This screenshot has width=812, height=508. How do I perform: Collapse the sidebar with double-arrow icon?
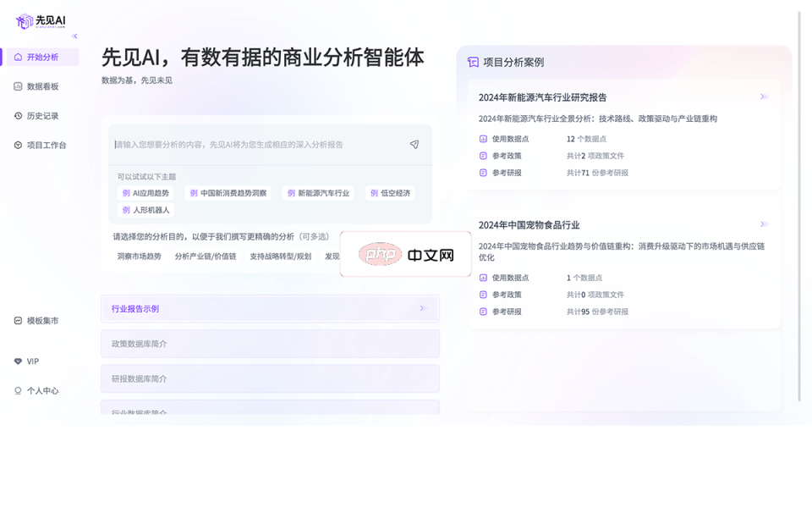click(x=74, y=36)
